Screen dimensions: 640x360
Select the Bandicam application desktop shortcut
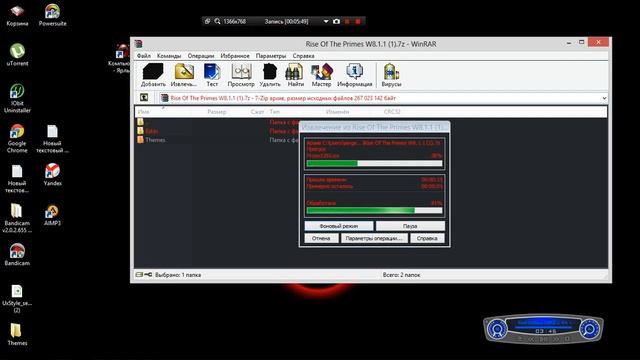(17, 255)
